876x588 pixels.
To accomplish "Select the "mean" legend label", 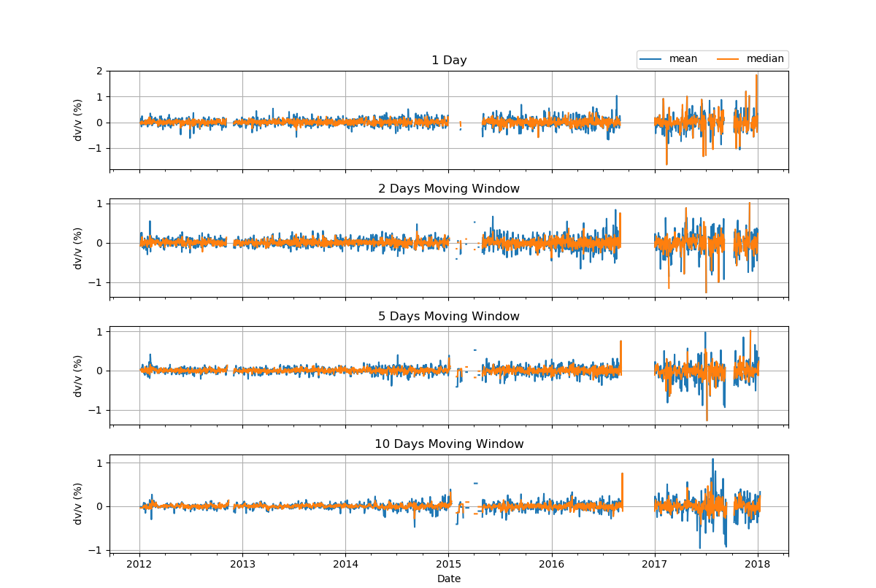I will 683,59.
